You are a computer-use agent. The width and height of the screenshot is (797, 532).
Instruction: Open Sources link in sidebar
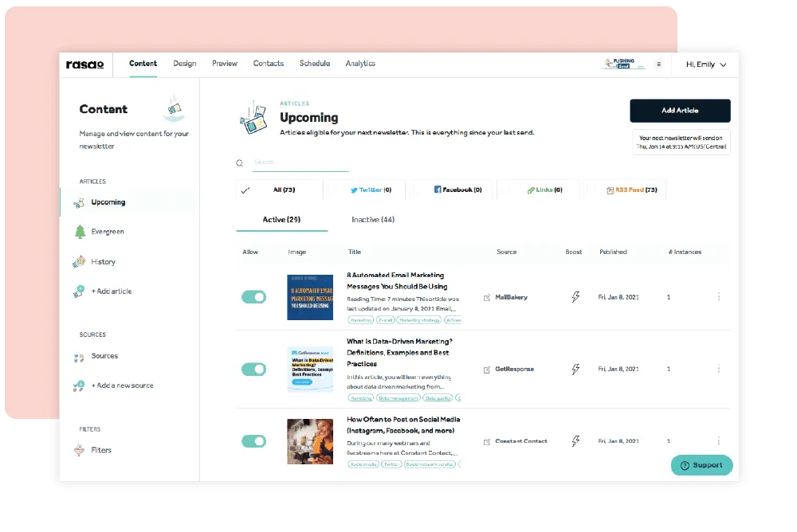pos(104,356)
